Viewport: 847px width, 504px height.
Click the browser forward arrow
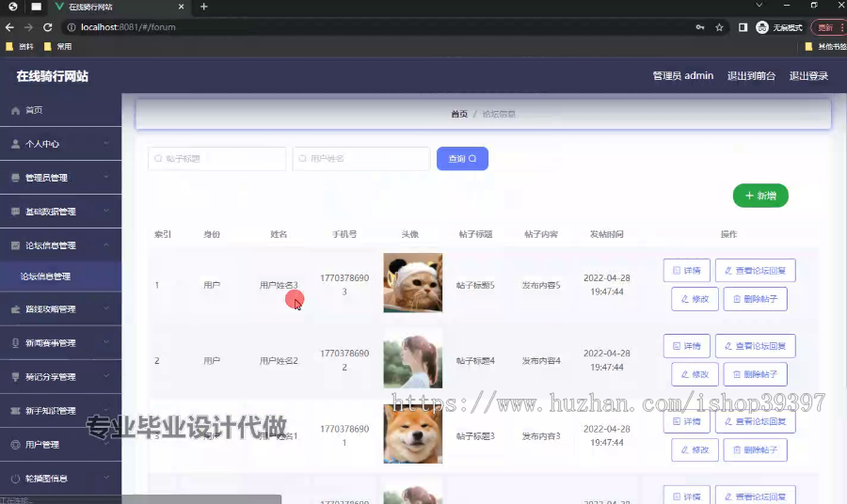point(28,27)
